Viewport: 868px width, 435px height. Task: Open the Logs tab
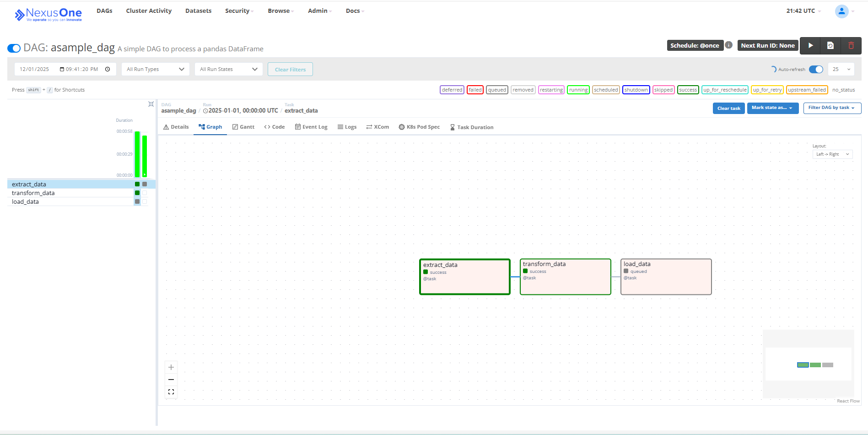pyautogui.click(x=347, y=127)
